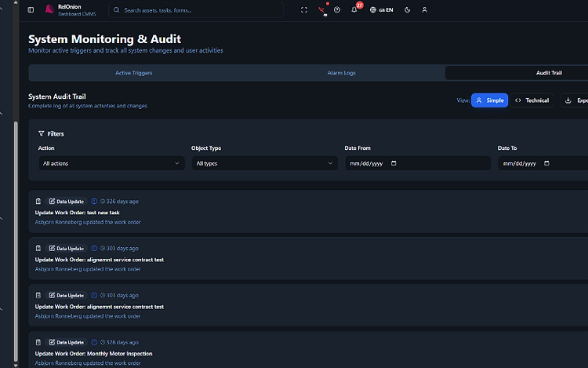
Task: Focus the Search assets, tasks, forms field
Action: 196,10
